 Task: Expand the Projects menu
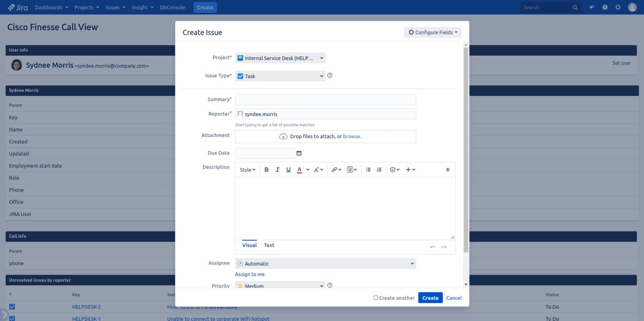(87, 7)
